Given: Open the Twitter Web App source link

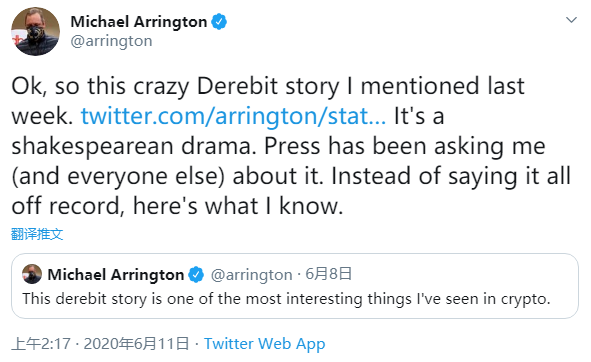Looking at the screenshot, I should (x=265, y=344).
